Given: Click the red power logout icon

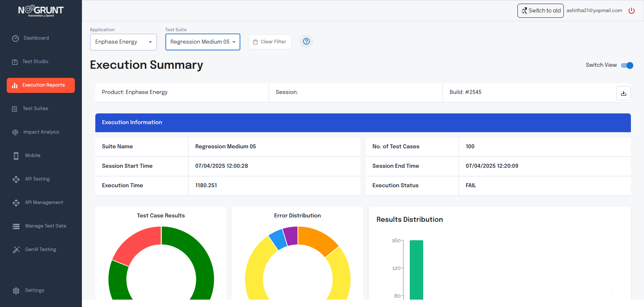Looking at the screenshot, I should click(x=632, y=11).
